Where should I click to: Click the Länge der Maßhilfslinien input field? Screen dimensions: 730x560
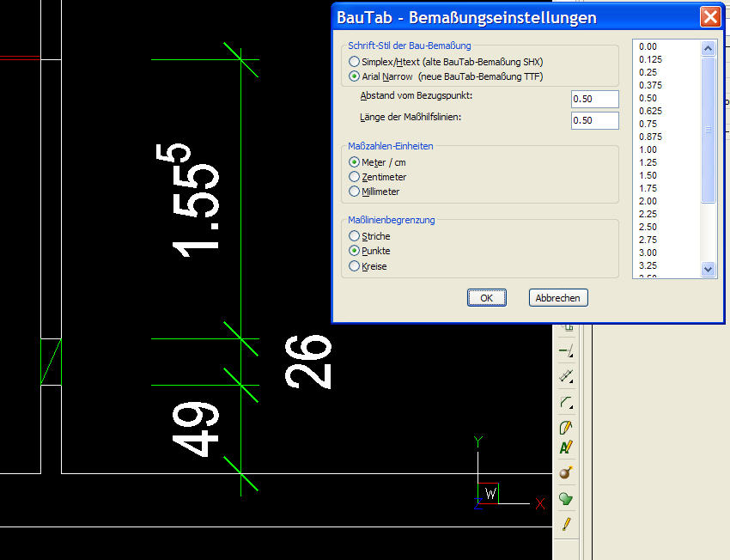(x=595, y=120)
